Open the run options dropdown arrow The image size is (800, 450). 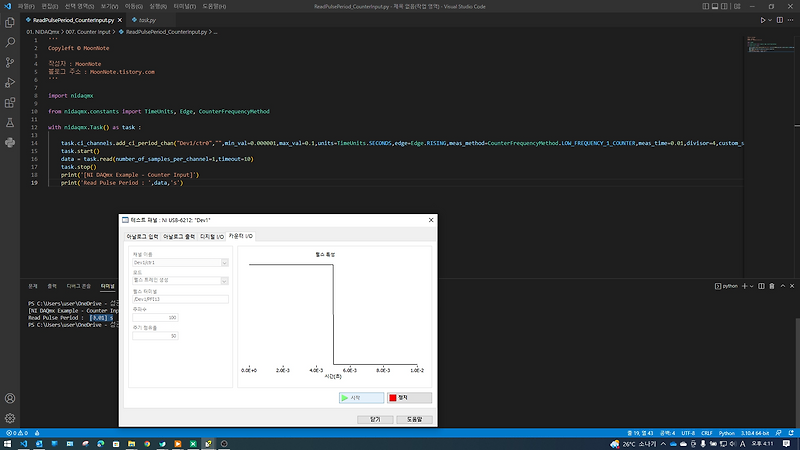(769, 20)
